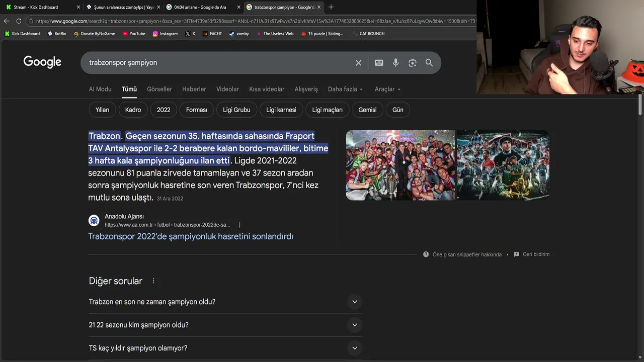Open the 15 puzzle Sliding bookmark

click(322, 34)
